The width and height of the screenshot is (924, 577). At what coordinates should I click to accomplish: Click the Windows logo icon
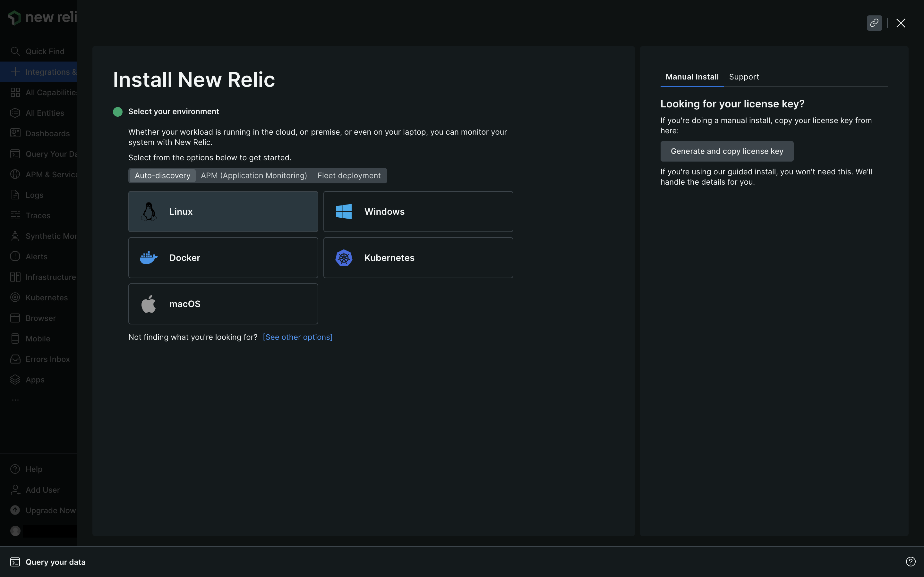point(344,212)
